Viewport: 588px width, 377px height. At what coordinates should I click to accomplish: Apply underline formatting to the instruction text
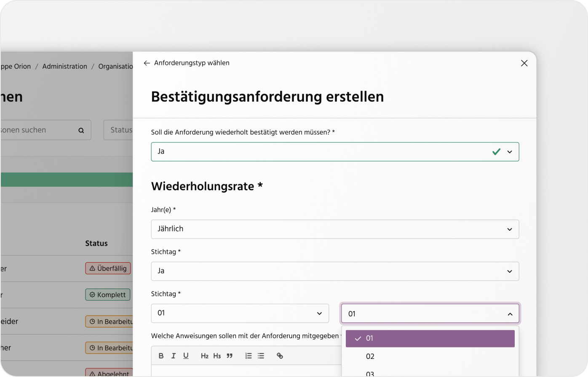point(186,355)
